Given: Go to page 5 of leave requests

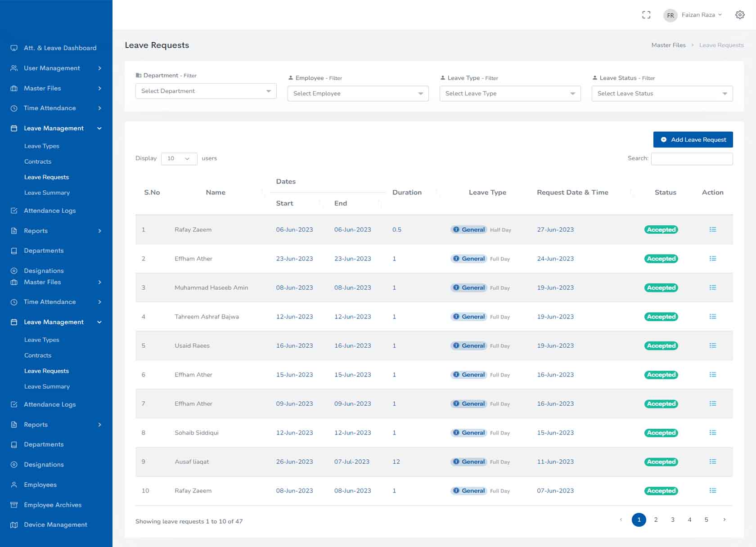Looking at the screenshot, I should tap(706, 520).
